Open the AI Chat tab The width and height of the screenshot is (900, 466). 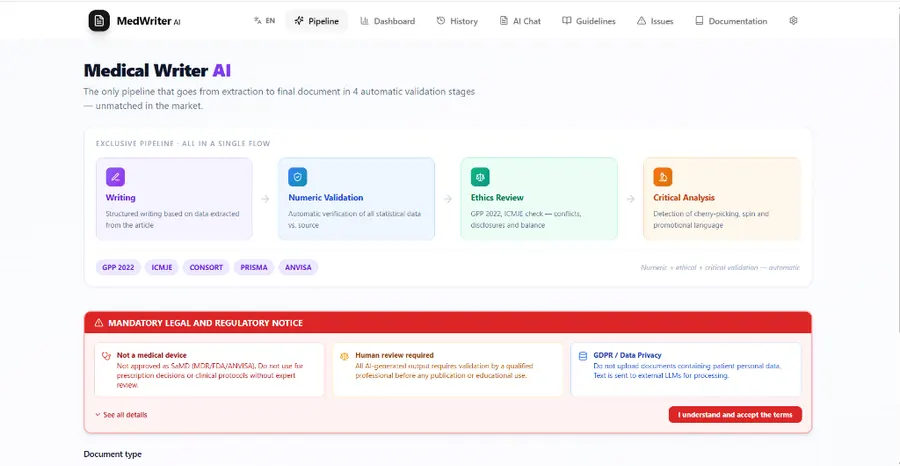coord(520,21)
